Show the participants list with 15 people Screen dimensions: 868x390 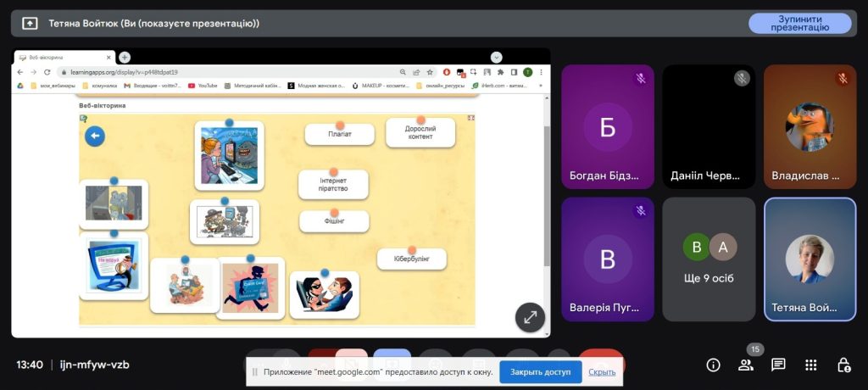pos(746,365)
